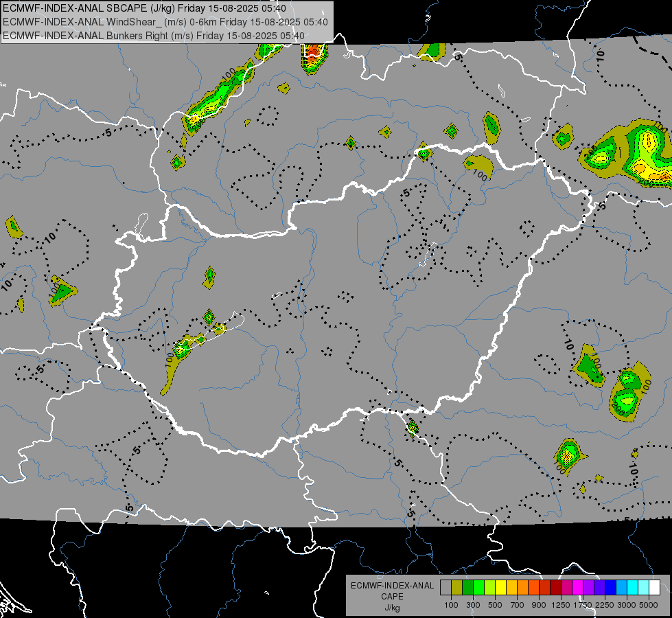Select the pure blue swatch after 2250
This screenshot has height=618, width=672.
pyautogui.click(x=611, y=588)
